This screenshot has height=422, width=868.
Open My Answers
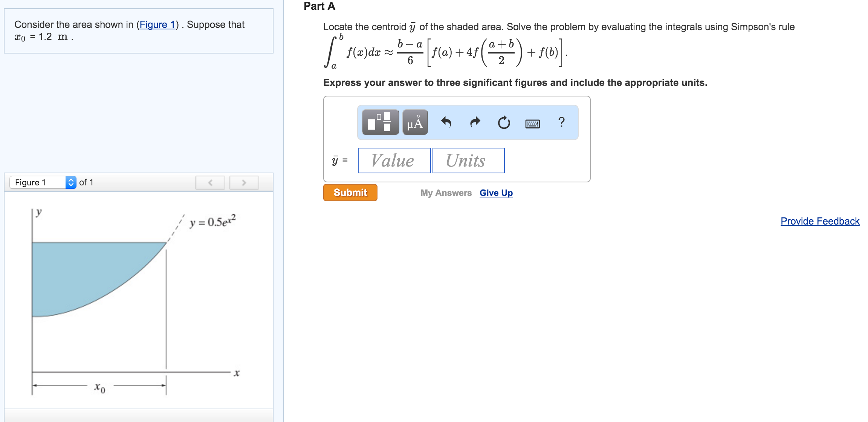click(446, 193)
